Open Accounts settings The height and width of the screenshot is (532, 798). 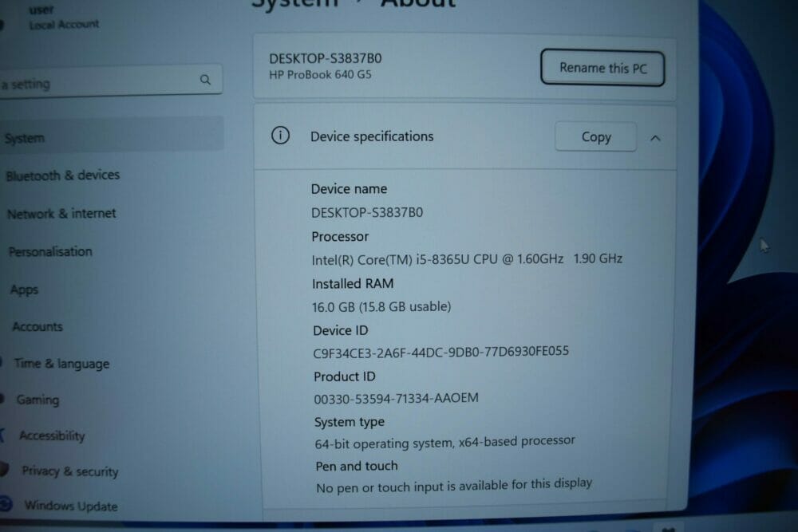pos(38,326)
